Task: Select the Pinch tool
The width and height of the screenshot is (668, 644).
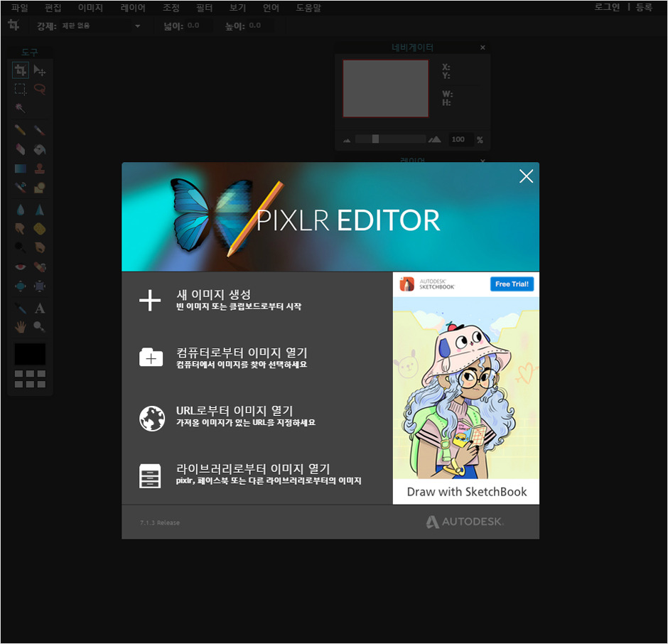Action: tap(40, 286)
